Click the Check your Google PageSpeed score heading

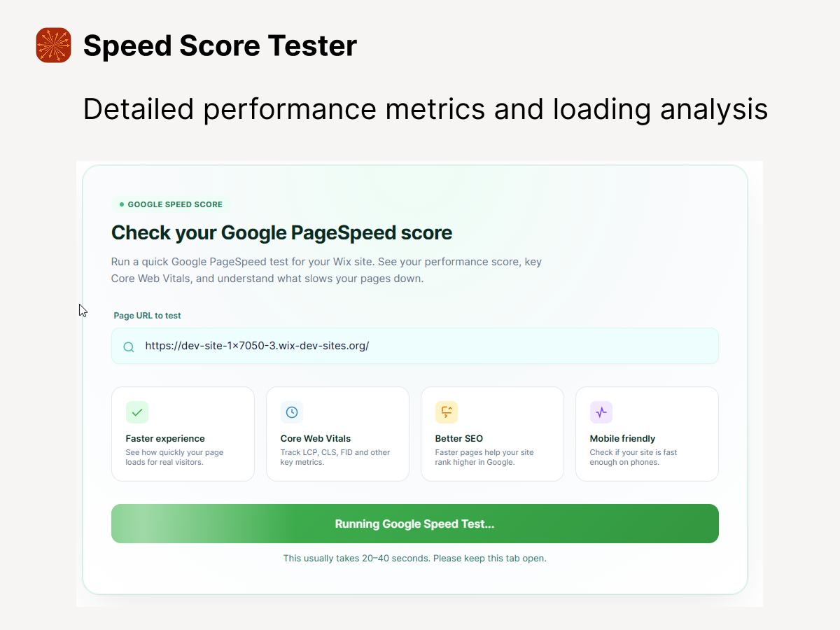(281, 232)
